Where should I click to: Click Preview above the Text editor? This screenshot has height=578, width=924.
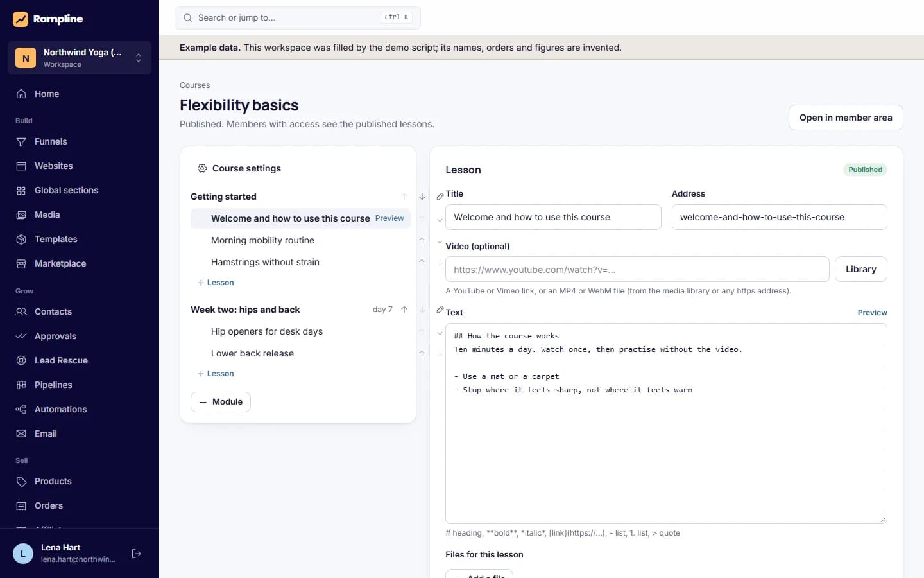873,313
